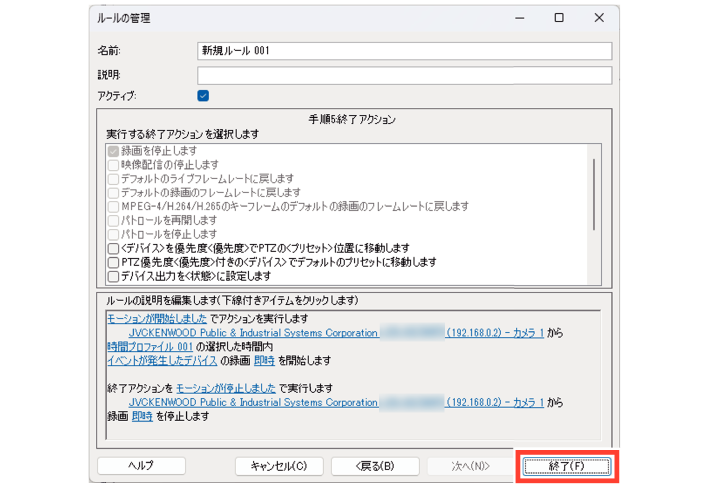Screen dimensions: 708x487
Task: Click the 即時 link before を停止します
Action: point(142,416)
